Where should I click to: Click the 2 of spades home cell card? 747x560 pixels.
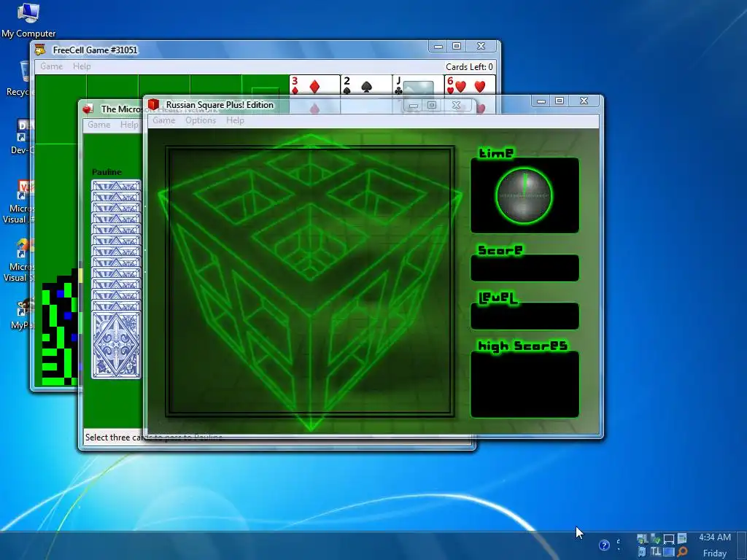[x=366, y=85]
